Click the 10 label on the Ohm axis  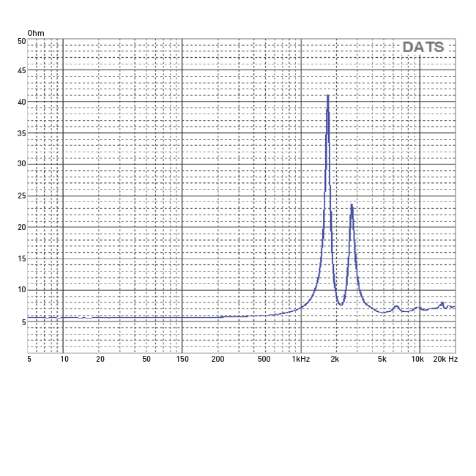pyautogui.click(x=22, y=289)
